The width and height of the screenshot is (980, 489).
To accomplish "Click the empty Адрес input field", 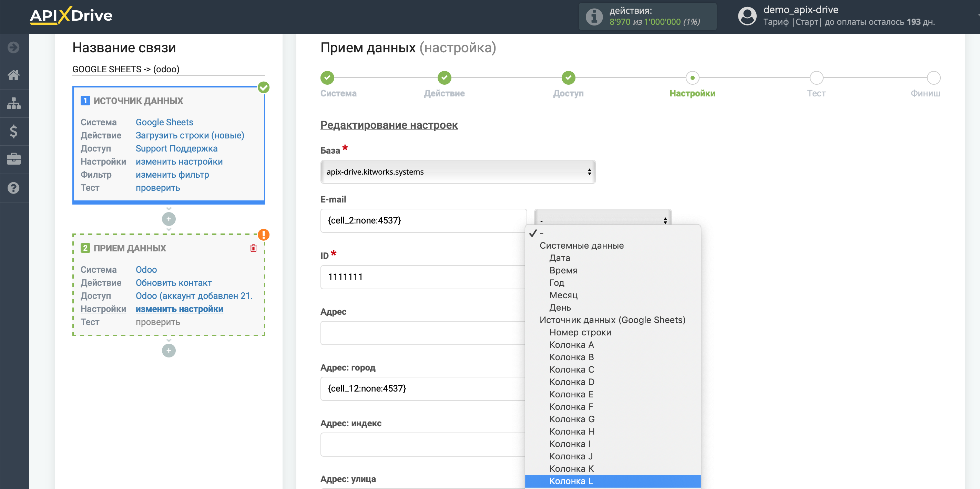I will tap(423, 333).
